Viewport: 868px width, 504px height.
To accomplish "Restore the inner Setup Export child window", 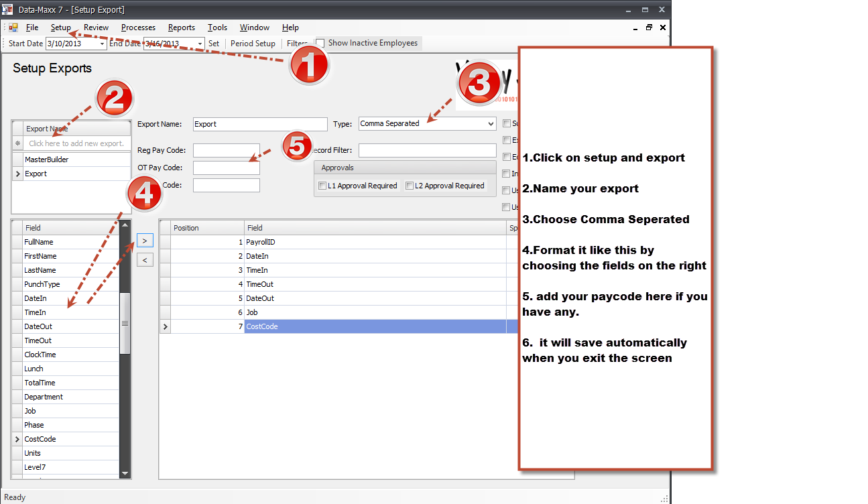I will pyautogui.click(x=649, y=27).
